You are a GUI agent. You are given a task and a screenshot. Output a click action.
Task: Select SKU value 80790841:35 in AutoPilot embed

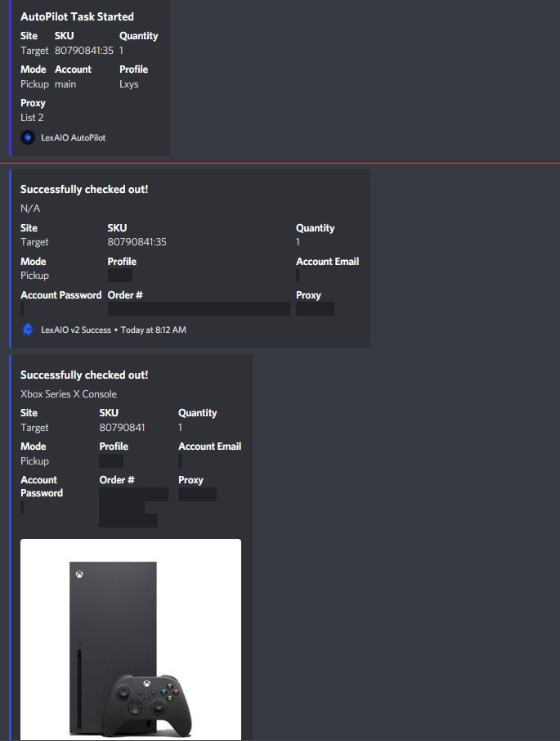(x=84, y=51)
